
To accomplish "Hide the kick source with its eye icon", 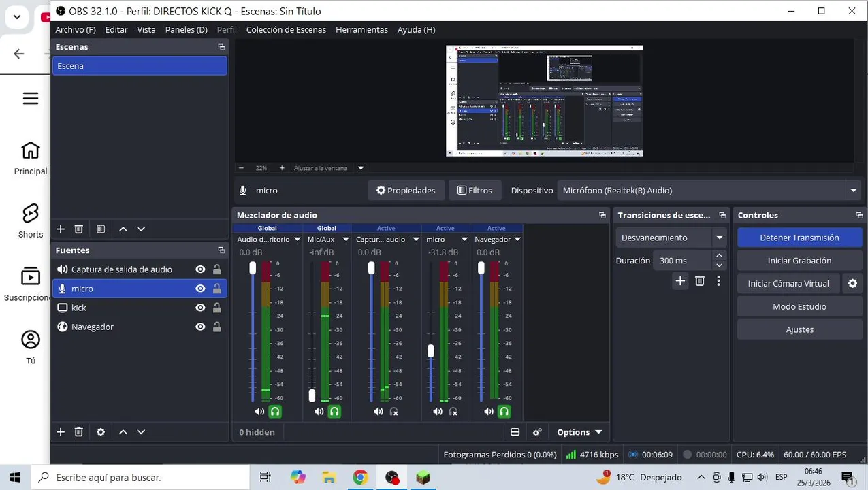I will (200, 308).
